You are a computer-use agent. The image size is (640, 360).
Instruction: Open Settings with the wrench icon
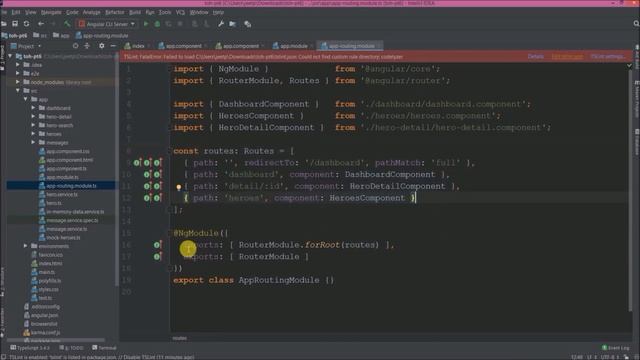pos(221,24)
